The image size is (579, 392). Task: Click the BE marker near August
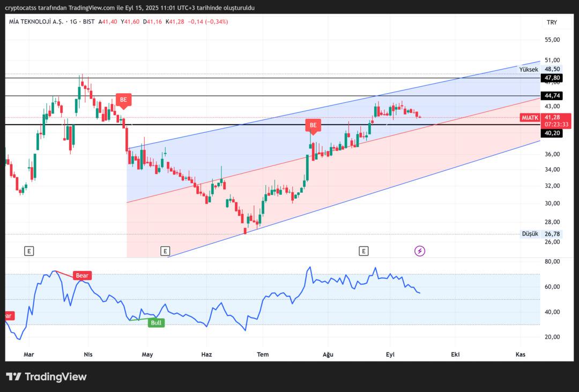point(313,125)
